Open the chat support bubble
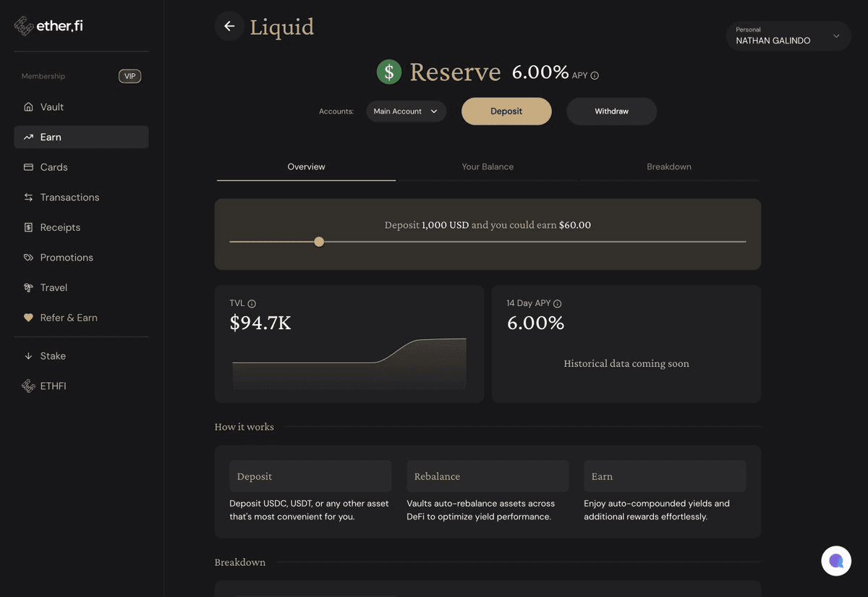The image size is (868, 597). pos(835,561)
